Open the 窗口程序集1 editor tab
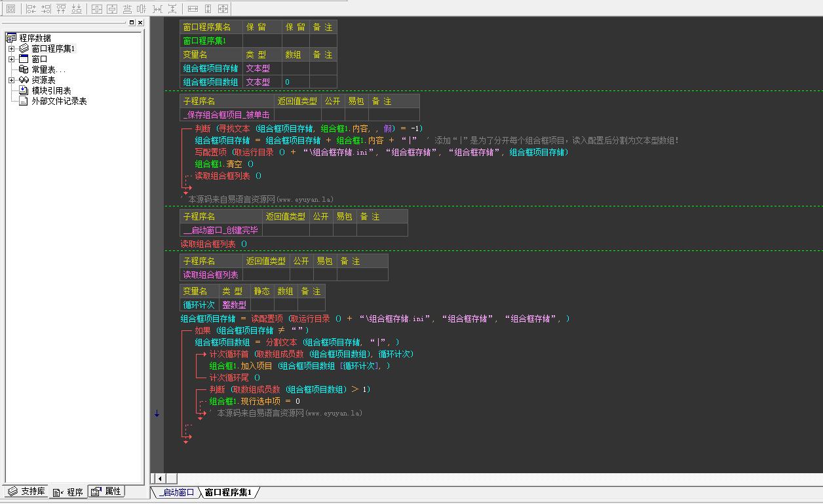 point(228,492)
